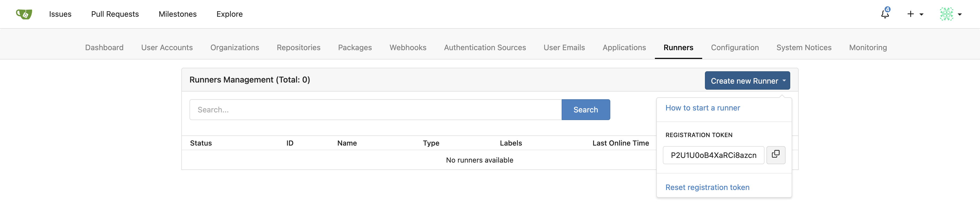Toggle the Create new Runner dropdown

tap(747, 81)
